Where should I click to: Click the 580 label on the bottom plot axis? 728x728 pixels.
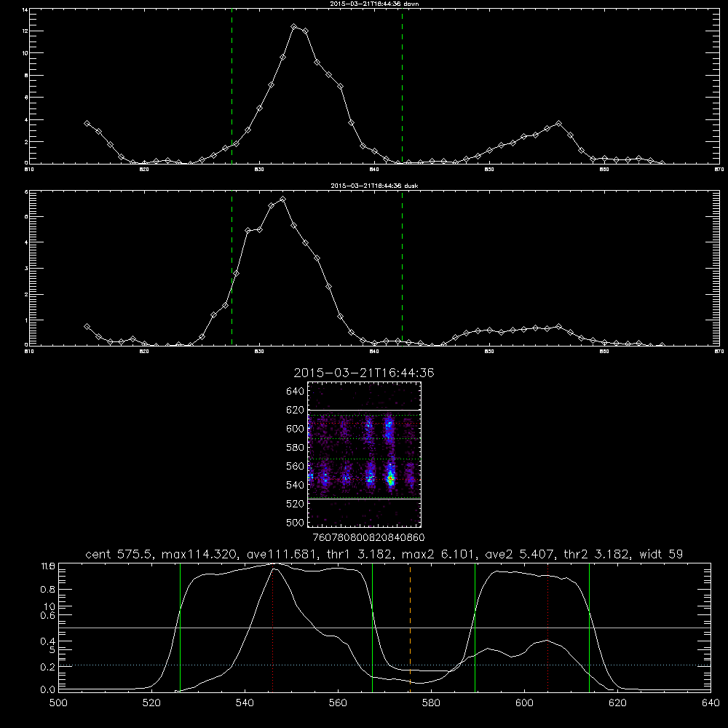pos(431,703)
